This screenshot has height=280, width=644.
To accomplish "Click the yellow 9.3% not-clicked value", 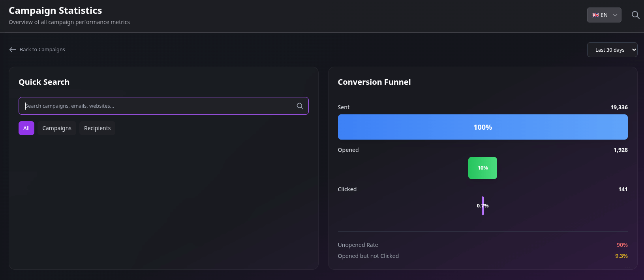I will click(x=621, y=256).
